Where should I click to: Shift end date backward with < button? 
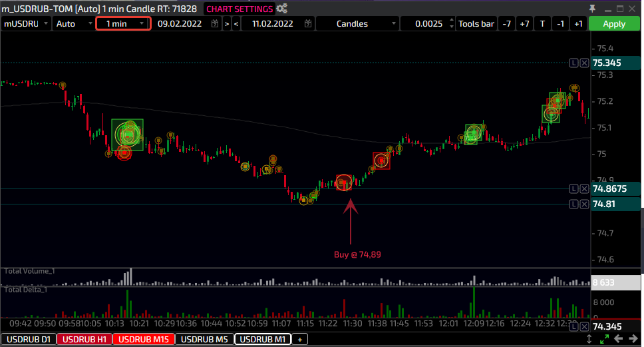click(x=236, y=24)
